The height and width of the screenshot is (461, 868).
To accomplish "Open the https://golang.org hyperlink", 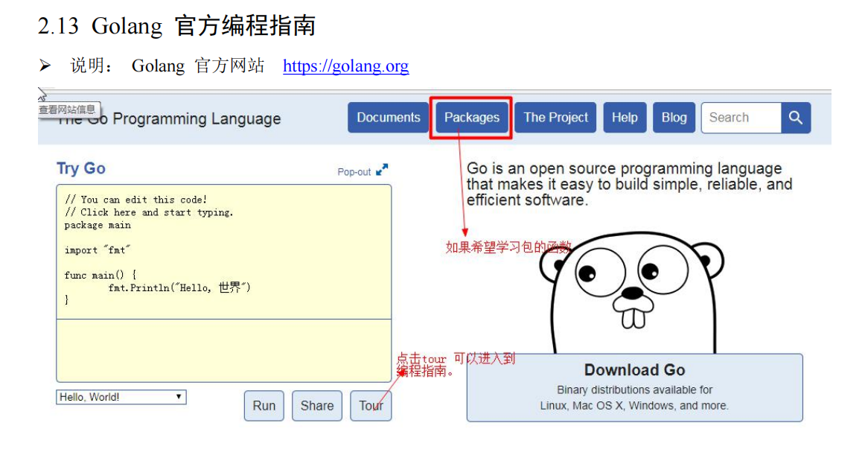I will pos(346,66).
